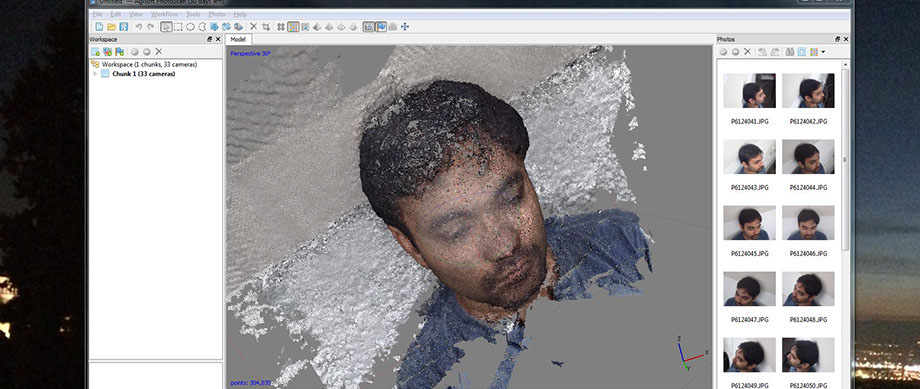Crop selection using the crop icon
The width and height of the screenshot is (920, 389).
(266, 26)
